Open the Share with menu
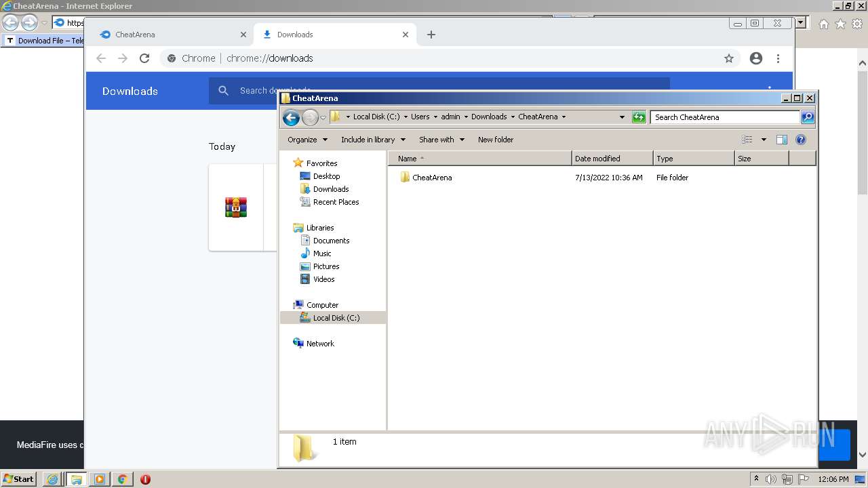868x488 pixels. (441, 140)
